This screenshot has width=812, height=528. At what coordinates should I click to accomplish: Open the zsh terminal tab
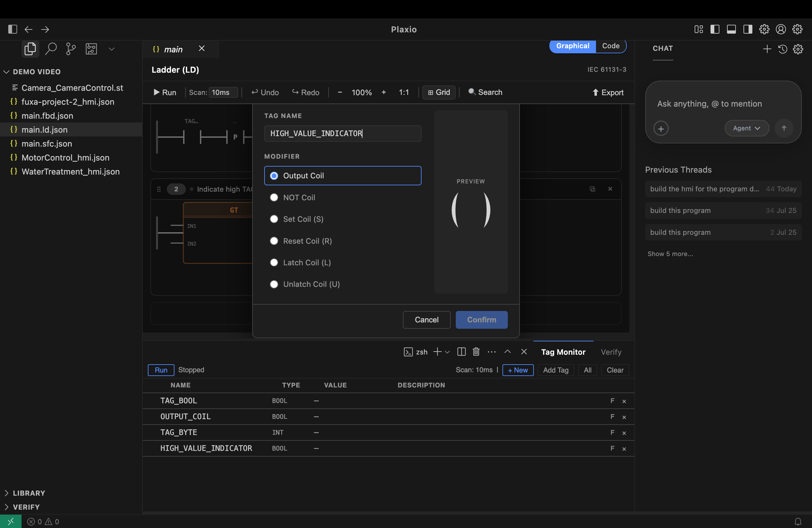[416, 352]
